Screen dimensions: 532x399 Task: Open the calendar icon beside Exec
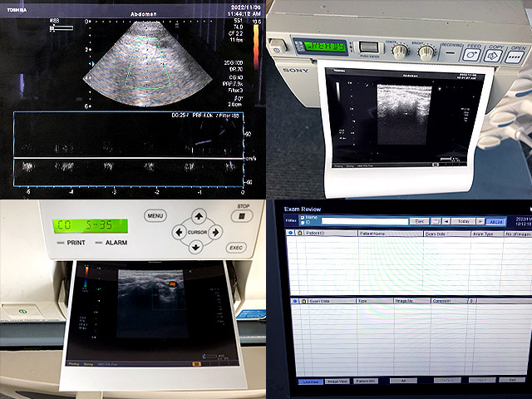(x=436, y=221)
